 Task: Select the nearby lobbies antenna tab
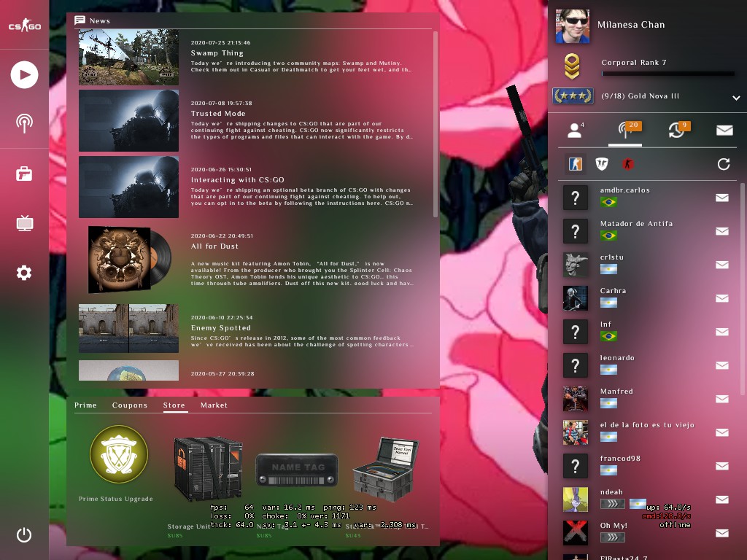tap(625, 130)
